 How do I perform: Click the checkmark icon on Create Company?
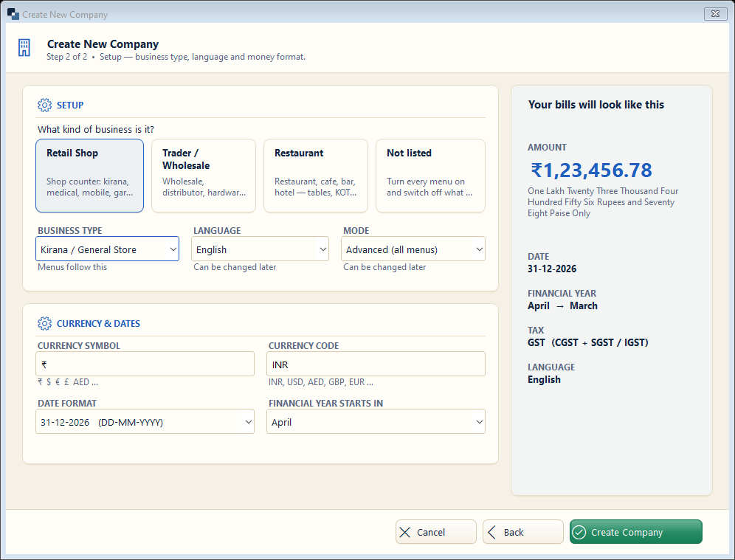(x=579, y=533)
